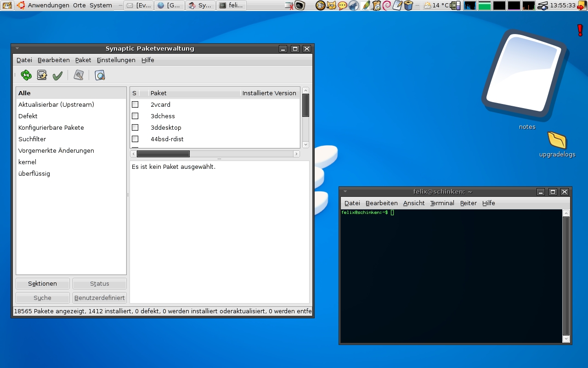Switch to the [G... taskbar window
The image size is (588, 368).
pos(170,6)
